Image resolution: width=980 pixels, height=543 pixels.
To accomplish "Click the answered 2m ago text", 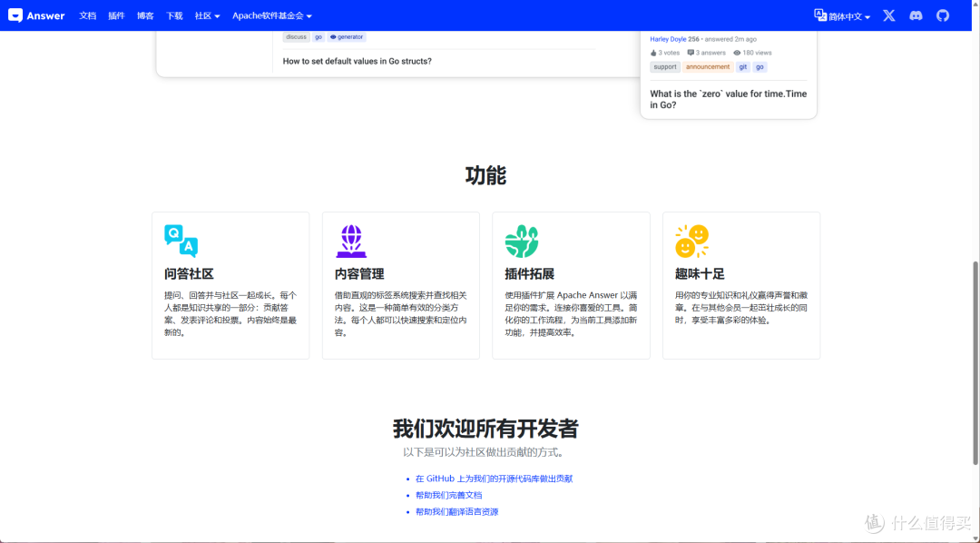I will (x=730, y=39).
